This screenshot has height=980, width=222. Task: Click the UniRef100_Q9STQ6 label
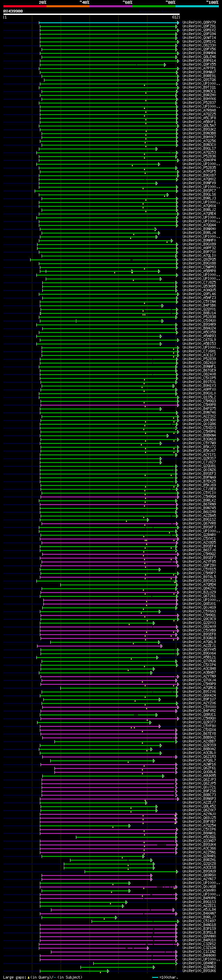click(x=199, y=80)
